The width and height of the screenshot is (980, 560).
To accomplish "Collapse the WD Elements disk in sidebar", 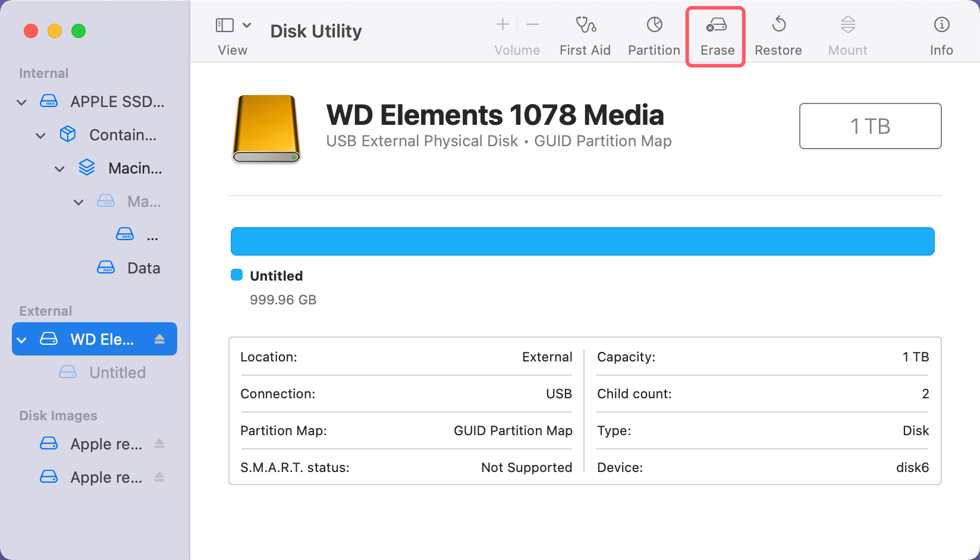I will 21,339.
